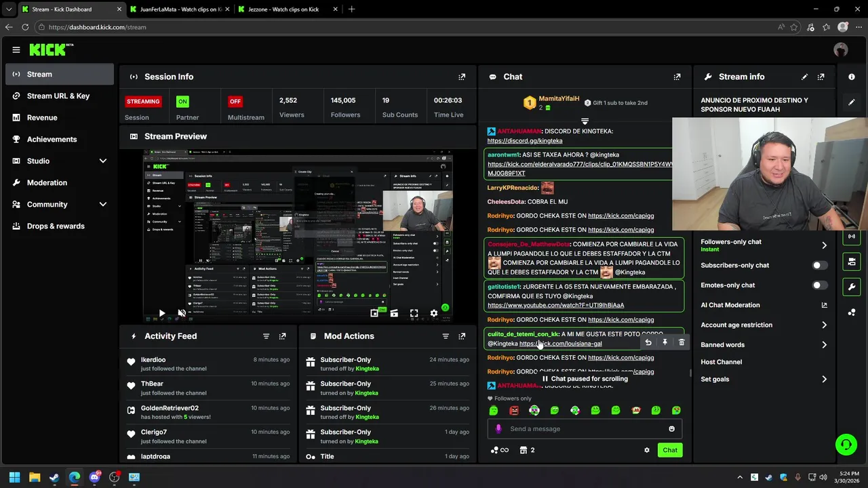868x488 pixels.
Task: Pop out the Mod Actions panel
Action: click(462, 336)
